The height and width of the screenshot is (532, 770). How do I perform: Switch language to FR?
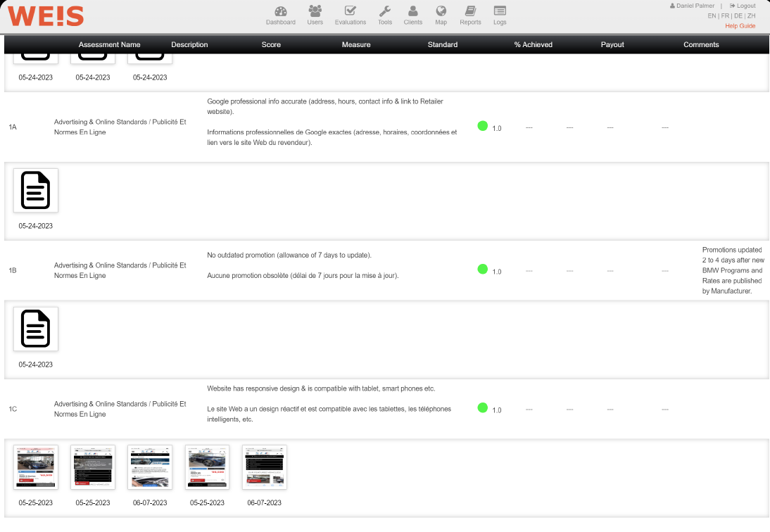[725, 15]
